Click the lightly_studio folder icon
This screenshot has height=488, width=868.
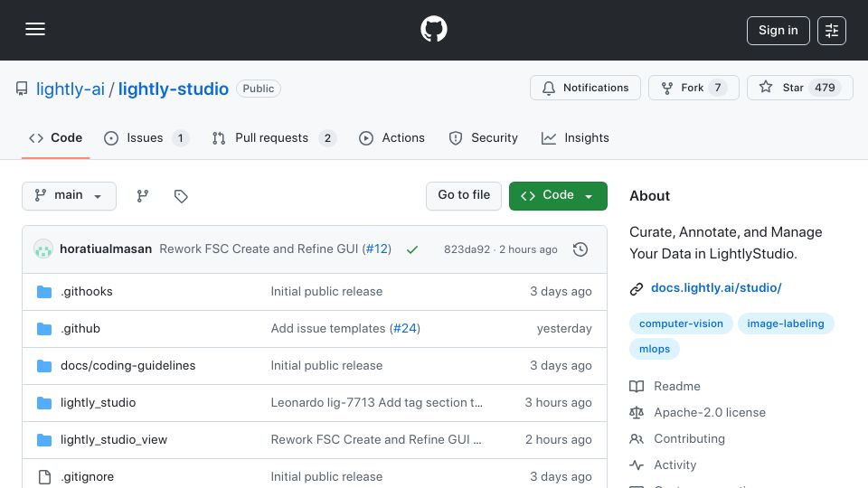coord(44,403)
